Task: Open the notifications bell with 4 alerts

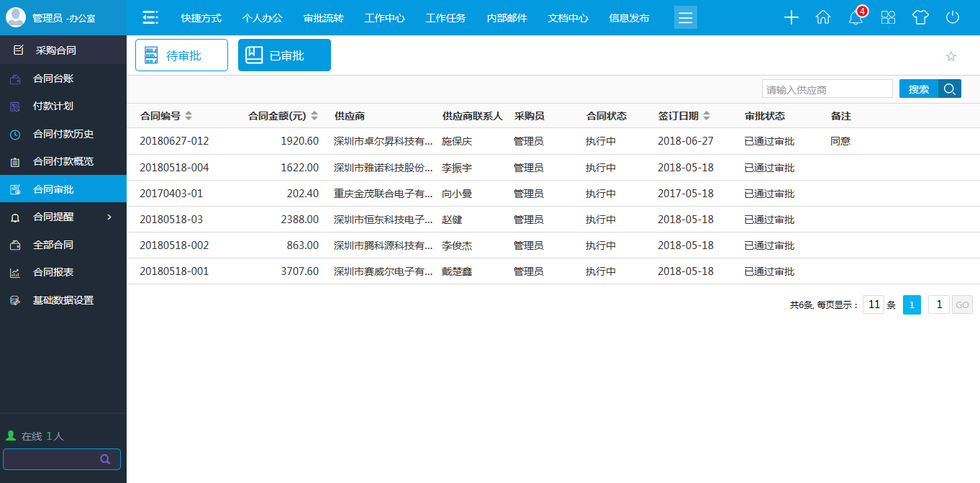Action: (856, 18)
